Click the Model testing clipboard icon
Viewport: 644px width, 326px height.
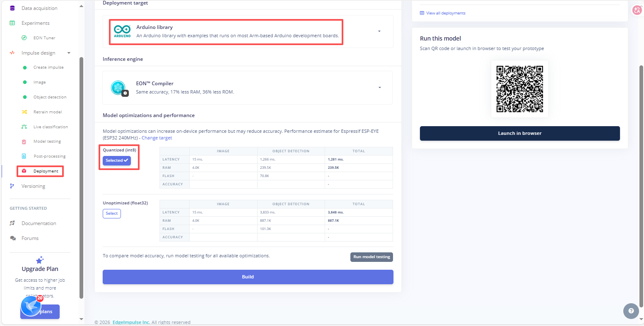24,141
